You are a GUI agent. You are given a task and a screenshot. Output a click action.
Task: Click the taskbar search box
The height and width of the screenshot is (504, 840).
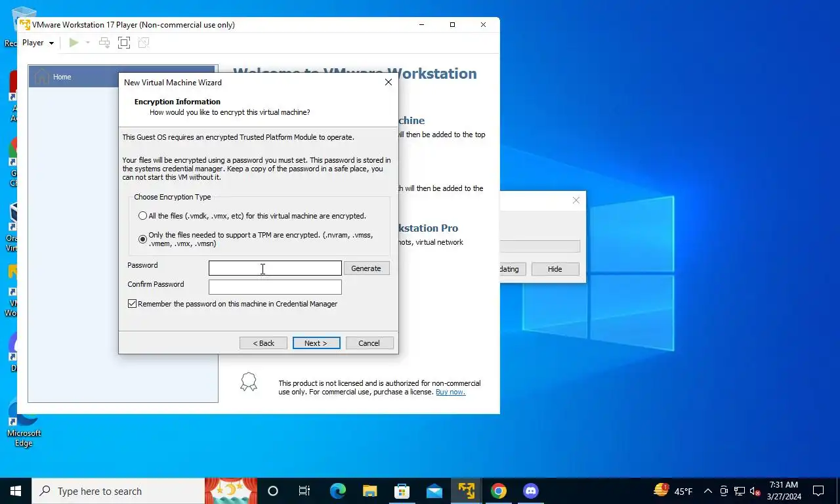[118, 491]
